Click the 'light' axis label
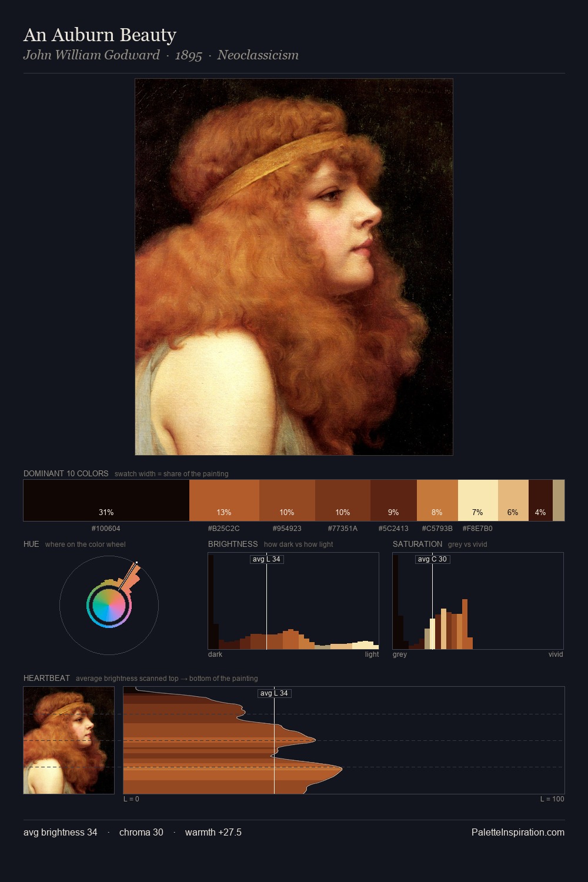 click(x=372, y=654)
